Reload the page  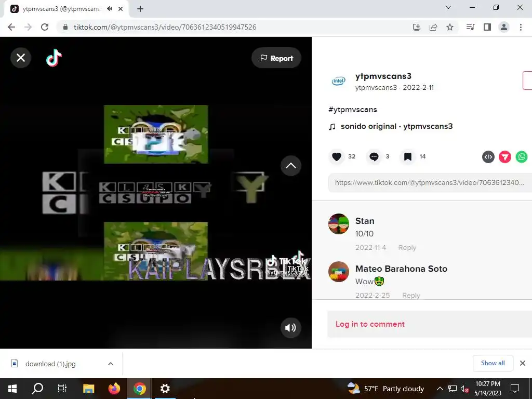click(45, 27)
